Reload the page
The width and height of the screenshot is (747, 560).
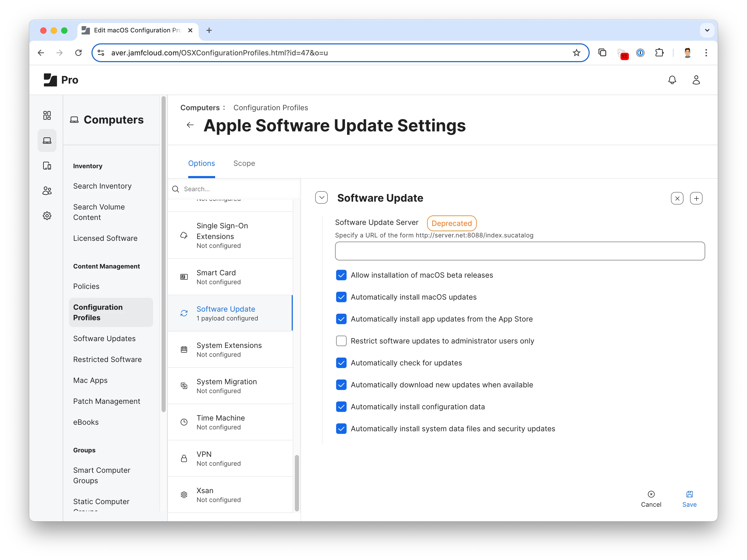point(78,53)
